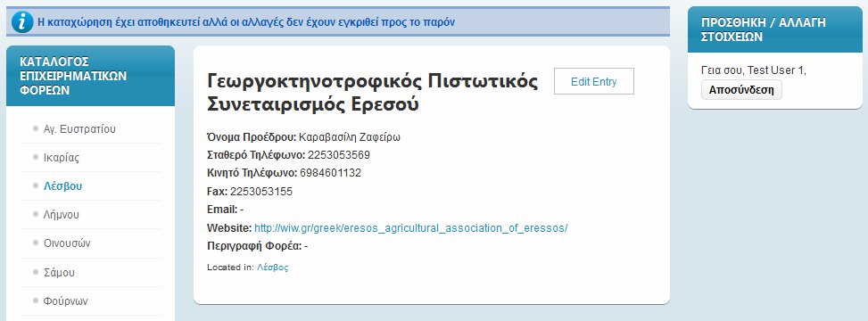Viewport: 868px width, 321px height.
Task: Click the entry title Γεωργοκτηνοτροφικός Πιστωτικός Συνεταιρισμός Ερεσού
Action: point(372,93)
